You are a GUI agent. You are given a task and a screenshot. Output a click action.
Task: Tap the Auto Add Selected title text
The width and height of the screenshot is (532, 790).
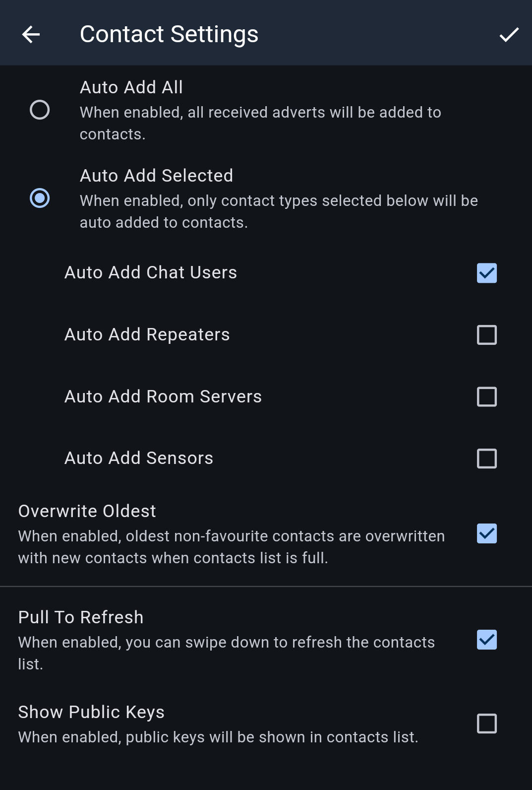(x=156, y=176)
